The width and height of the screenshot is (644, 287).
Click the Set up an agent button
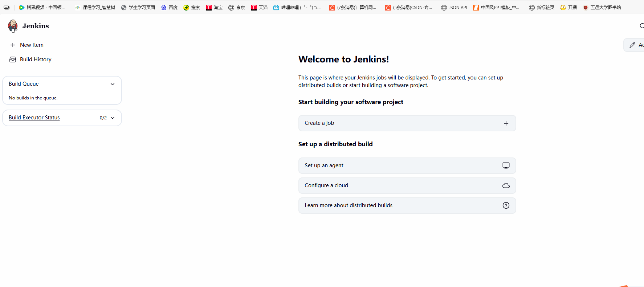coord(407,165)
